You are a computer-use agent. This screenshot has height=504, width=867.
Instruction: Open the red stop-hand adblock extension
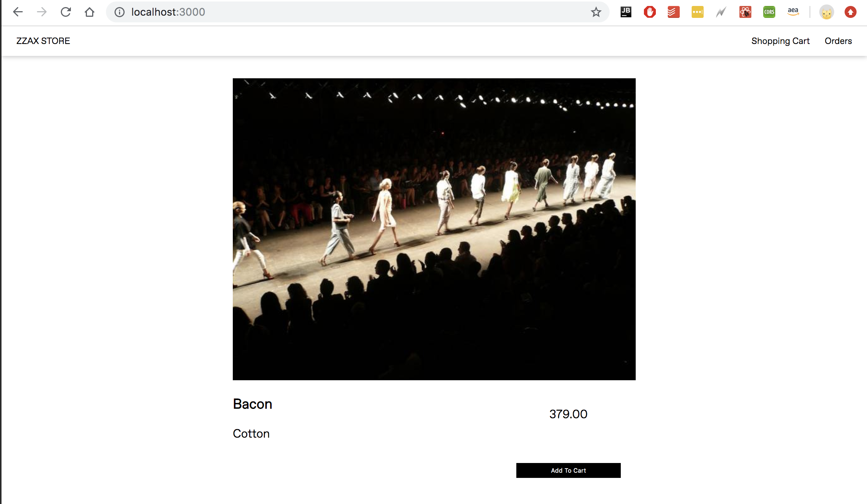pos(650,12)
